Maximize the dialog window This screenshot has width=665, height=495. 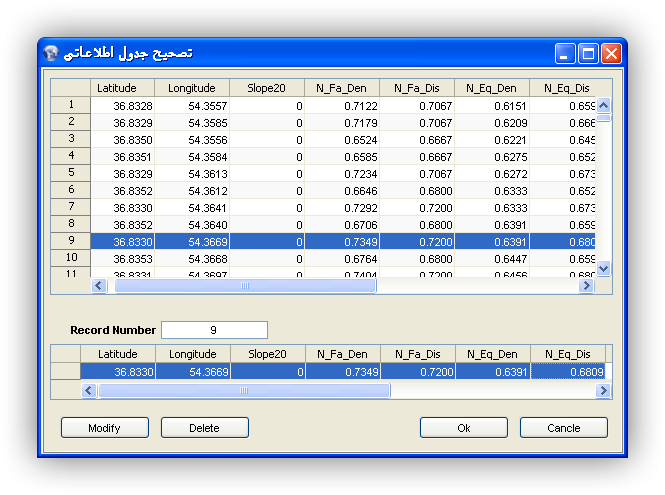click(x=589, y=54)
